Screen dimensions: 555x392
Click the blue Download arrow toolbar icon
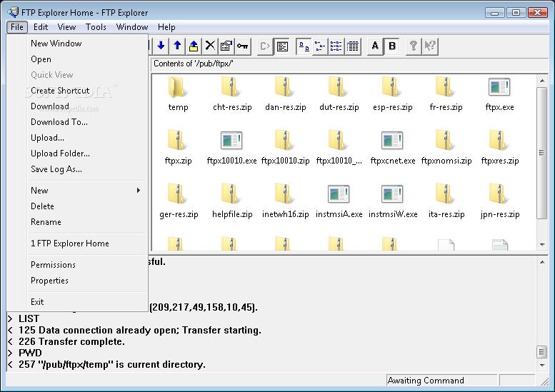point(161,46)
